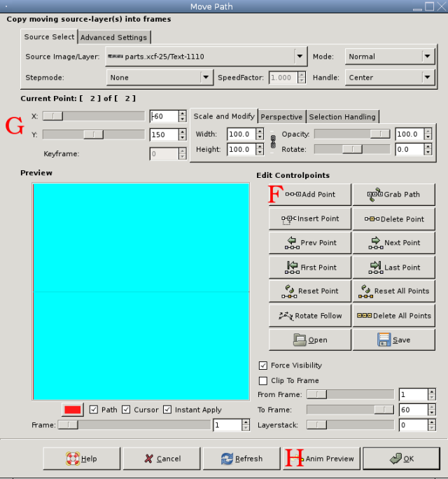
Task: Jump to First Point
Action: pyautogui.click(x=310, y=268)
